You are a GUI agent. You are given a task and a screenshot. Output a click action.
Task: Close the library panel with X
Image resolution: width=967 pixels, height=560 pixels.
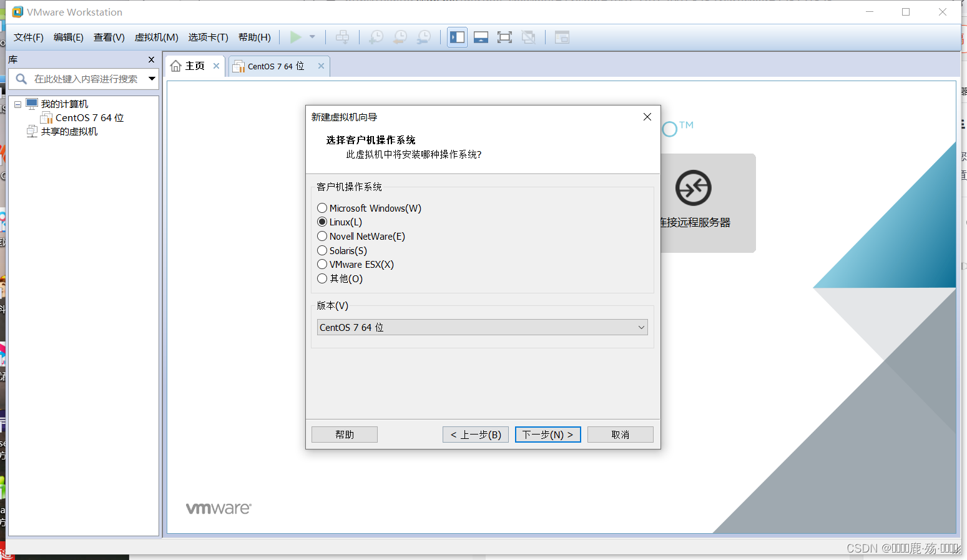[151, 59]
